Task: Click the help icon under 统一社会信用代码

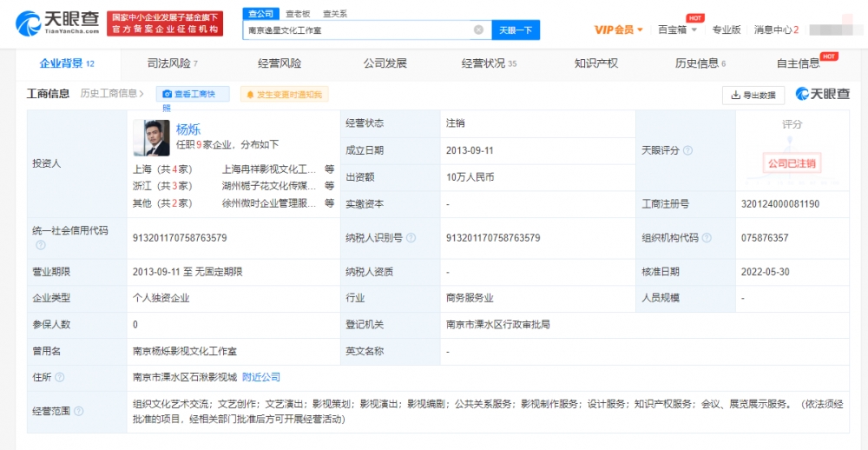Action: (41, 245)
